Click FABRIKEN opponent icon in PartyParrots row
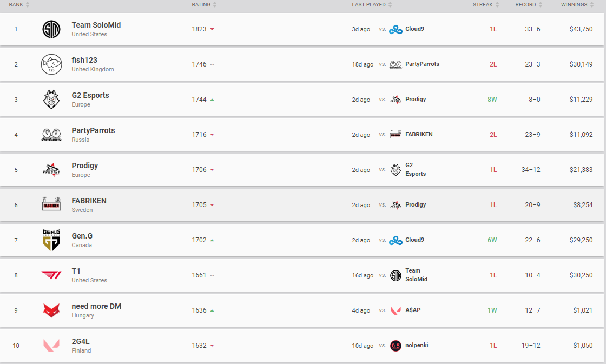The image size is (606, 364). 396,134
